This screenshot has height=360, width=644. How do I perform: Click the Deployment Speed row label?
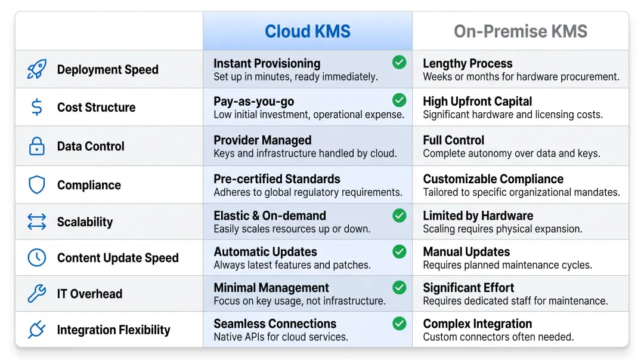(107, 69)
